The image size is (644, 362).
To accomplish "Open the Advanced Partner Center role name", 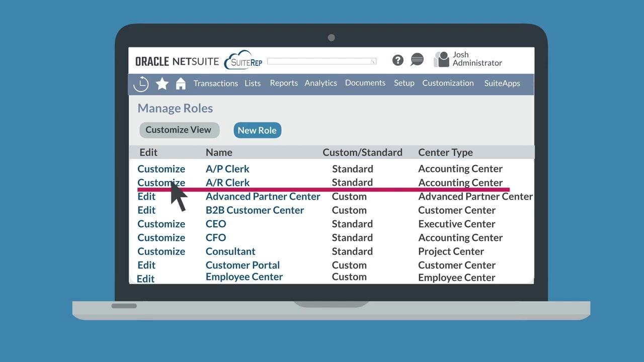I will pyautogui.click(x=263, y=197).
